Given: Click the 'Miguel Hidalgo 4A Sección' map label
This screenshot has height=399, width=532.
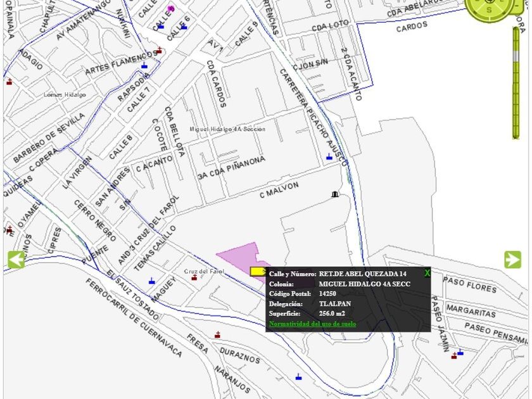Looking at the screenshot, I should coord(227,129).
